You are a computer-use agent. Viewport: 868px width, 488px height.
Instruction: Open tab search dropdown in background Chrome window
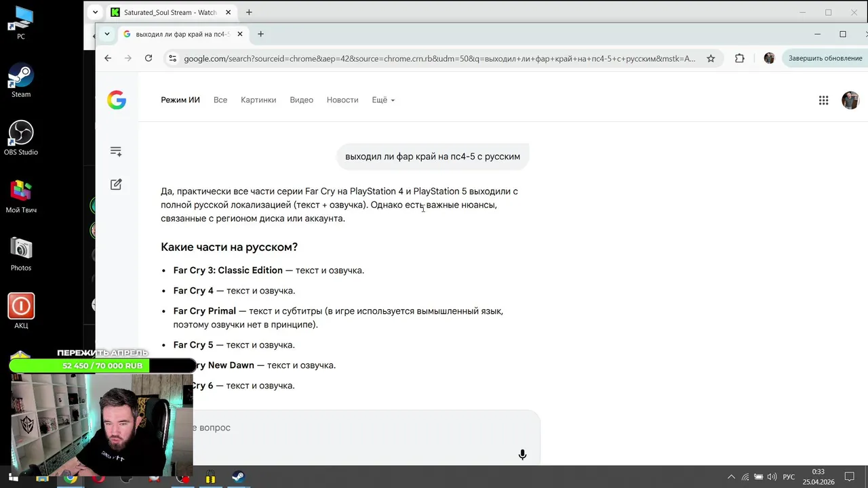(x=95, y=12)
